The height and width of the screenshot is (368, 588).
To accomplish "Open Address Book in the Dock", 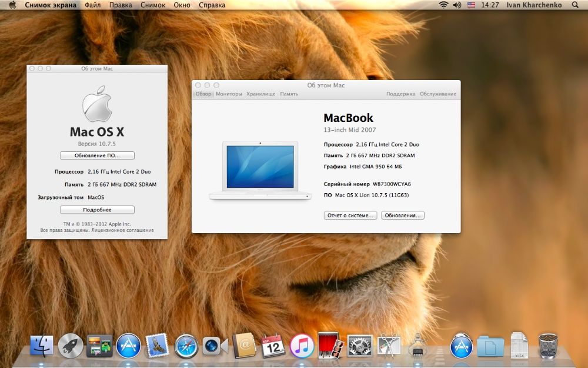I will (244, 346).
